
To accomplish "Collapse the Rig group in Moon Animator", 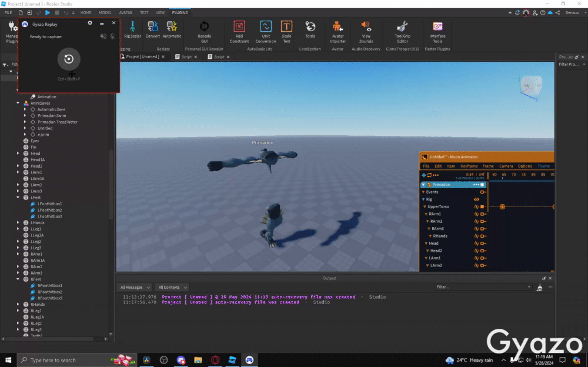I will click(x=423, y=199).
